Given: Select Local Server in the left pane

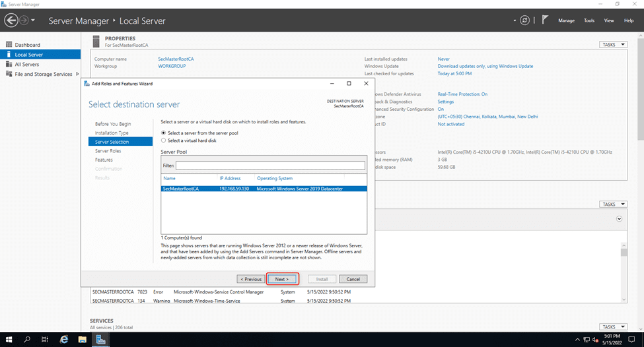Looking at the screenshot, I should tap(40, 55).
